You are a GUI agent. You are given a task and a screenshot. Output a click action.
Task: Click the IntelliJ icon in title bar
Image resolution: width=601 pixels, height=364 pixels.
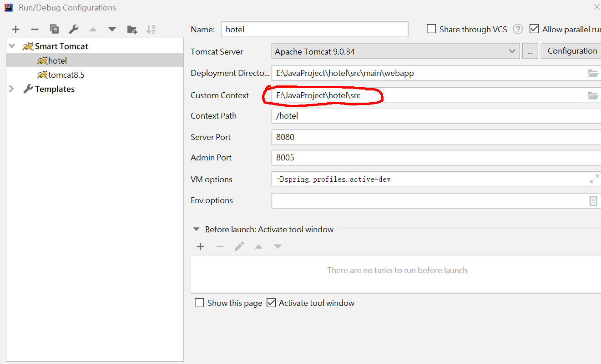click(x=9, y=7)
